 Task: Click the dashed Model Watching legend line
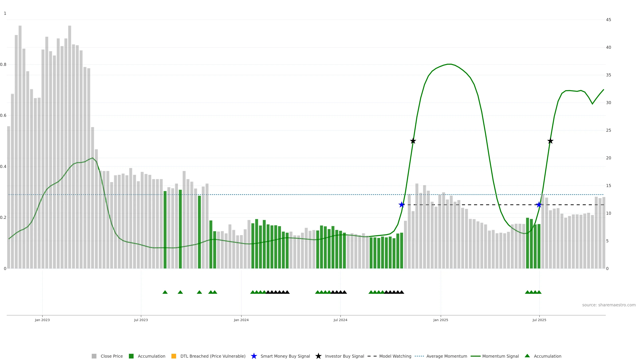pos(372,356)
